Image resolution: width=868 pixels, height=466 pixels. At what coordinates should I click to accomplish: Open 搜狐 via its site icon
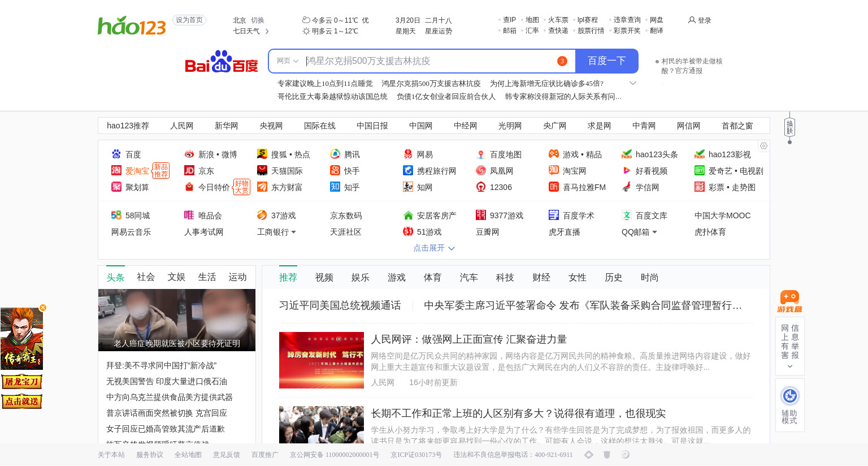[x=262, y=154]
